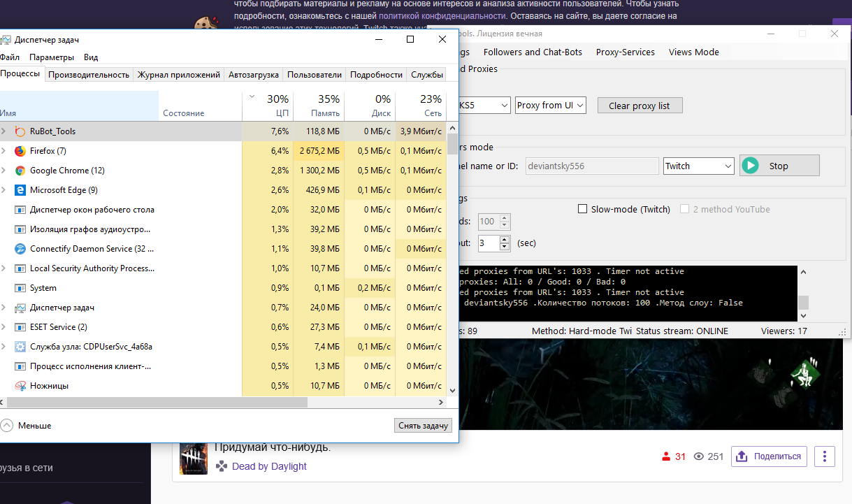Click the Clear proxy list button
Image resolution: width=852 pixels, height=504 pixels.
pyautogui.click(x=639, y=106)
